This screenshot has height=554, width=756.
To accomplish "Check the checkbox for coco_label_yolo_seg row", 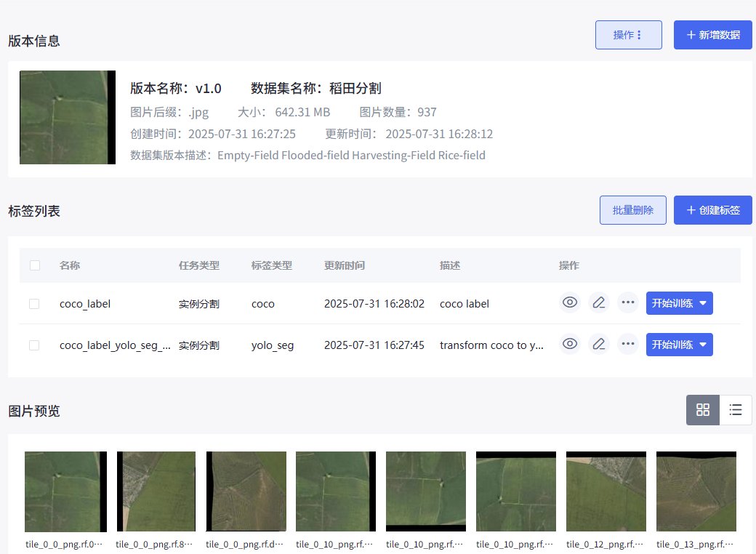I will tap(34, 345).
